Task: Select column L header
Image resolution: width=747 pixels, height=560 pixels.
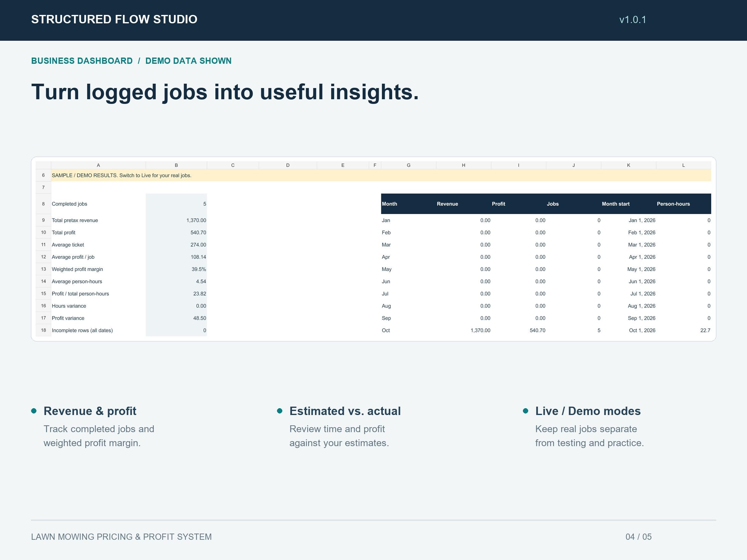Action: point(684,166)
